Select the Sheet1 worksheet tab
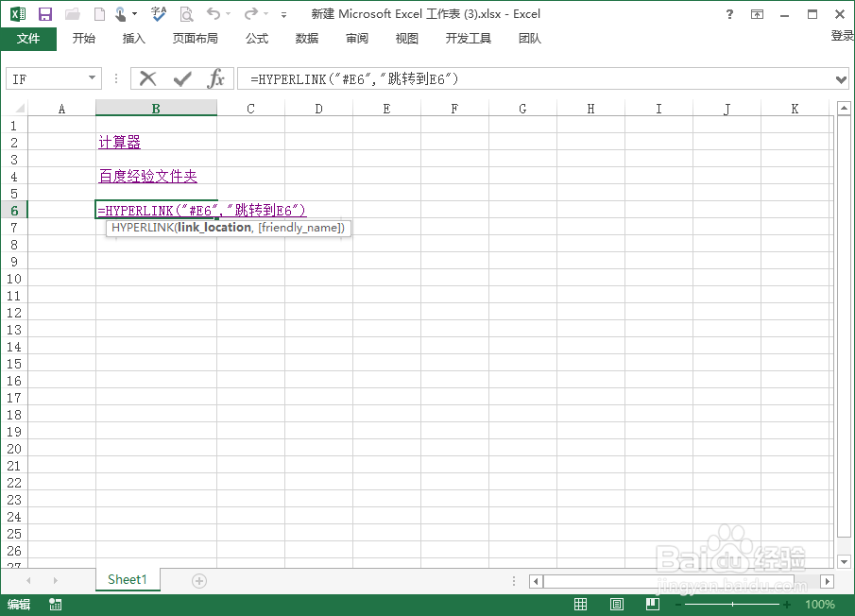The image size is (855, 616). pyautogui.click(x=128, y=579)
